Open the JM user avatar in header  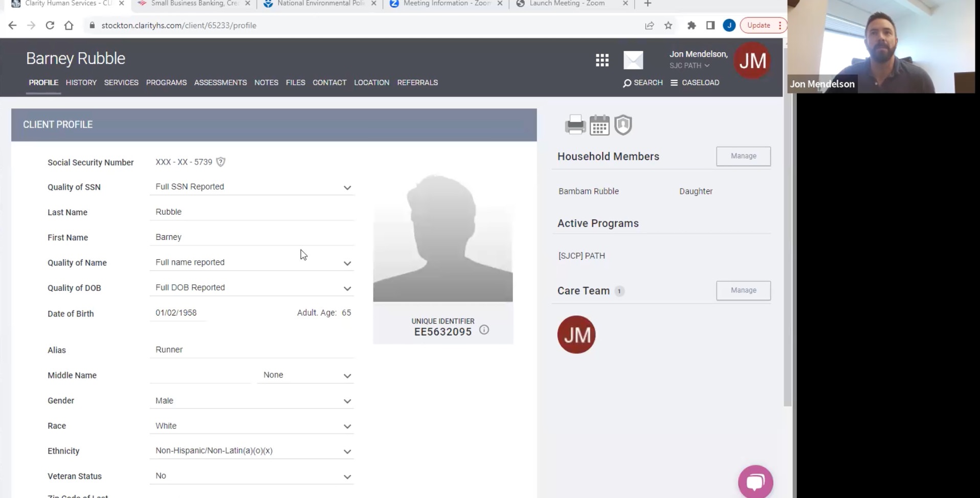752,61
